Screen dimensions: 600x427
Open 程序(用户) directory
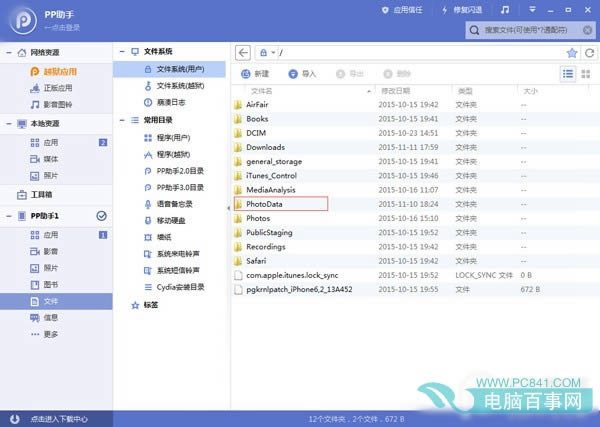169,138
